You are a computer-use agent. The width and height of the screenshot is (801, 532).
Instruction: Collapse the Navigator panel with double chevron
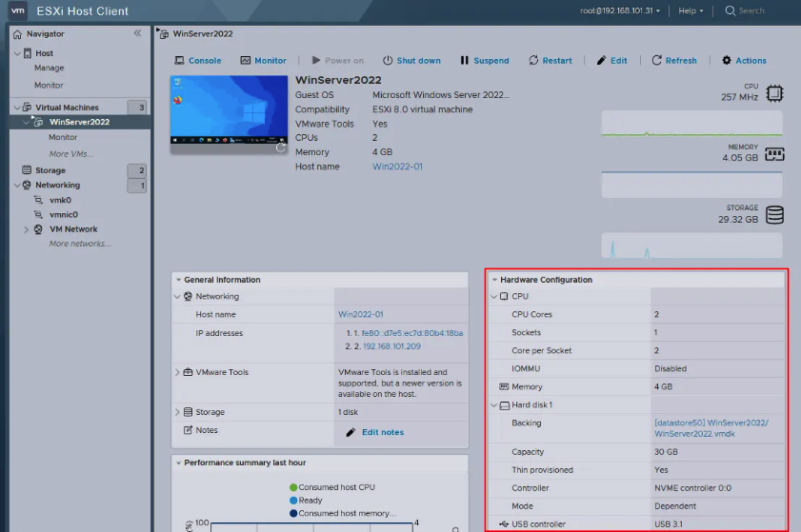point(137,33)
